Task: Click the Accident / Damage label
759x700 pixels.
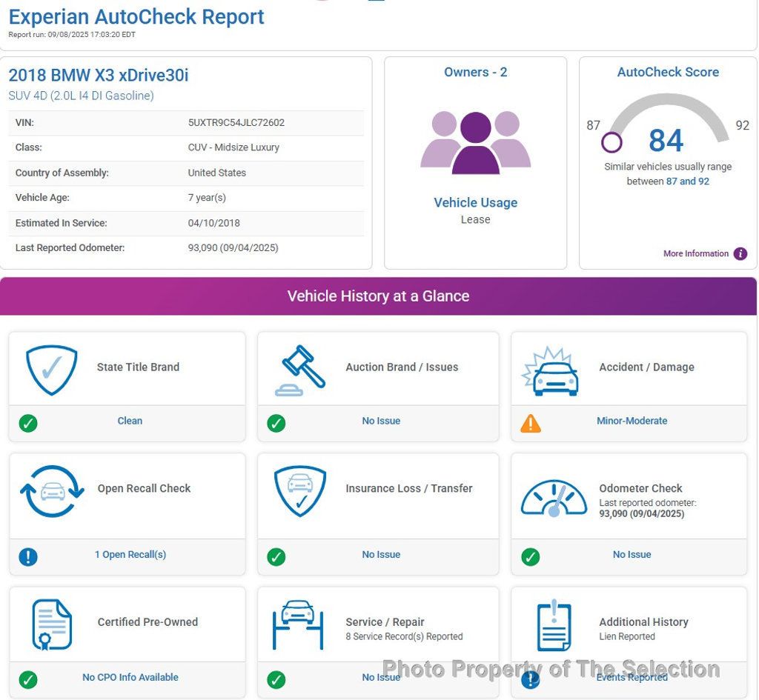Action: point(646,367)
